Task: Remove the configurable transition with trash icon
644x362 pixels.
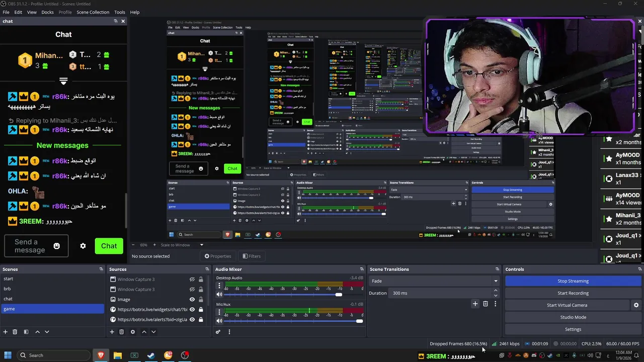Action: coord(486,304)
